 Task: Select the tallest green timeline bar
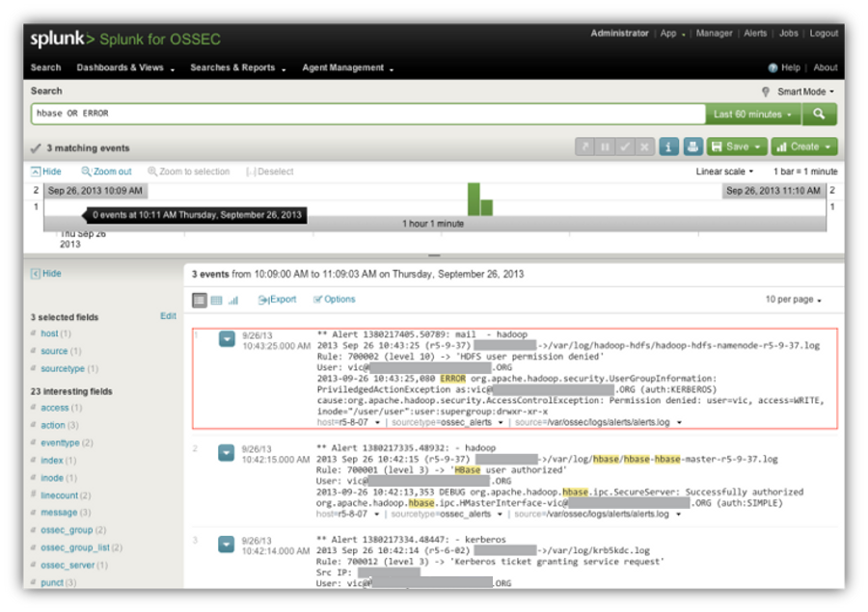(x=474, y=200)
